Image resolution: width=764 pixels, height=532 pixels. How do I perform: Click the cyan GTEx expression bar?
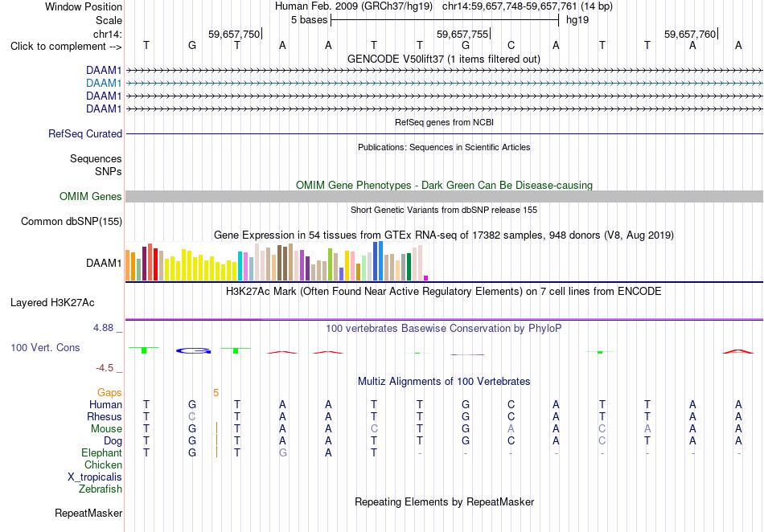tap(240, 266)
